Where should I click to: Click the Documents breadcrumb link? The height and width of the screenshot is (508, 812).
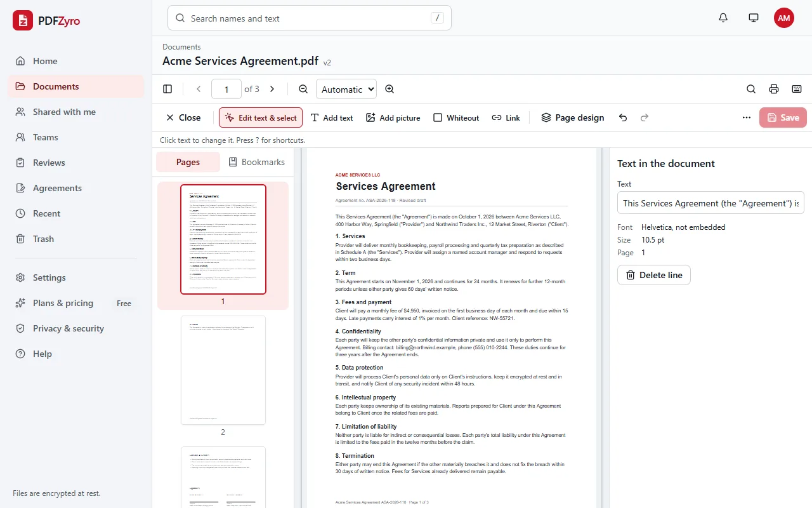pyautogui.click(x=181, y=47)
